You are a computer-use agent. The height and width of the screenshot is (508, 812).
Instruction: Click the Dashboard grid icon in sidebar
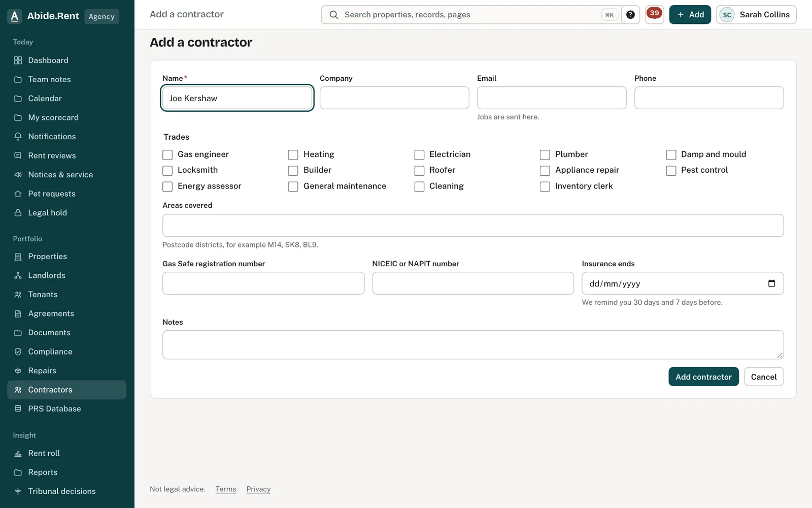[x=18, y=60]
